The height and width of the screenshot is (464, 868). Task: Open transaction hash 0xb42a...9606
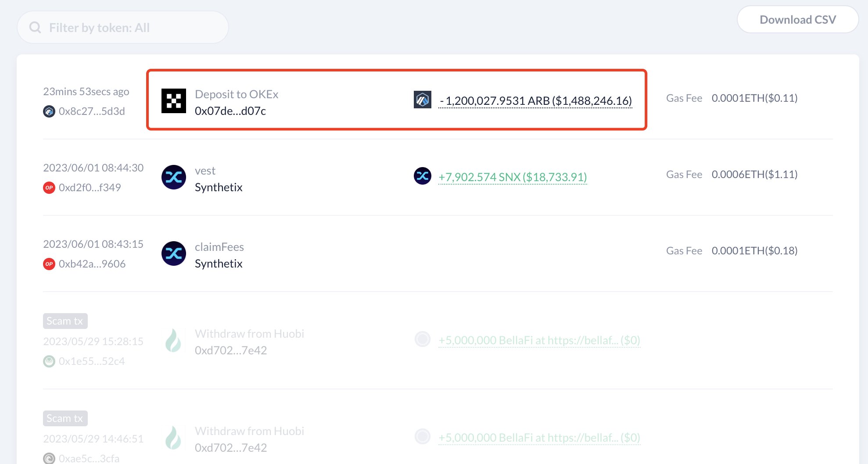pos(92,264)
